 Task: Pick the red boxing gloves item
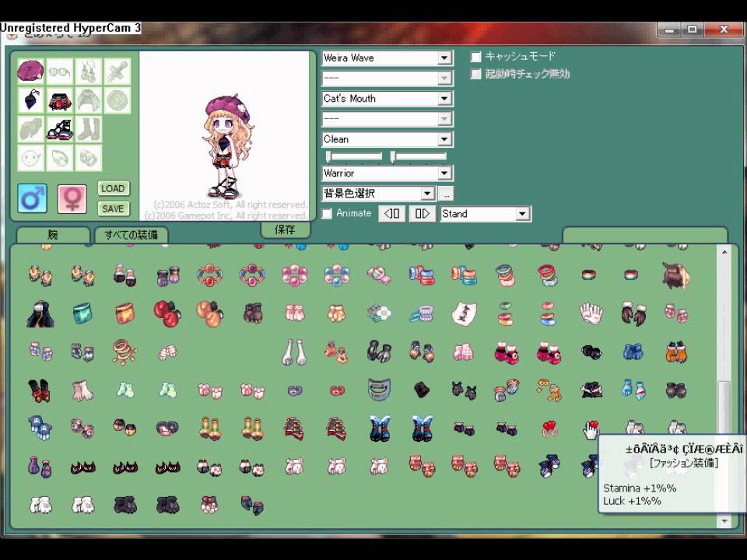pyautogui.click(x=167, y=313)
